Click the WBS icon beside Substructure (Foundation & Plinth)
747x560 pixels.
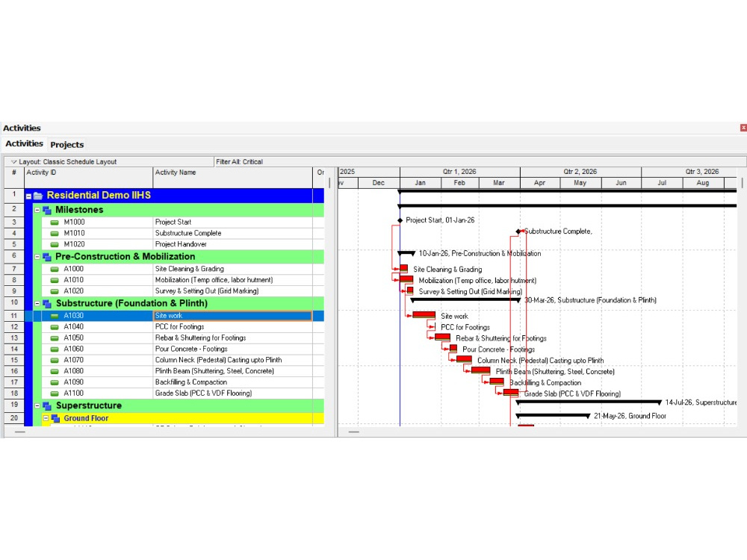(x=46, y=303)
